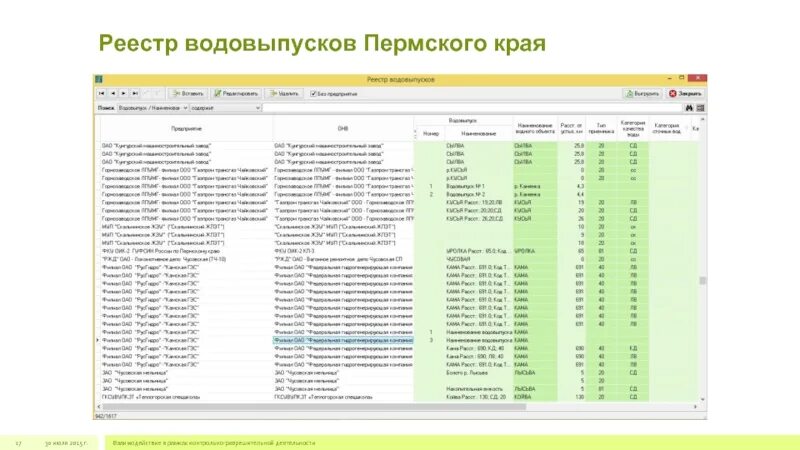
Task: Click the binoculars find icon
Action: click(x=689, y=108)
